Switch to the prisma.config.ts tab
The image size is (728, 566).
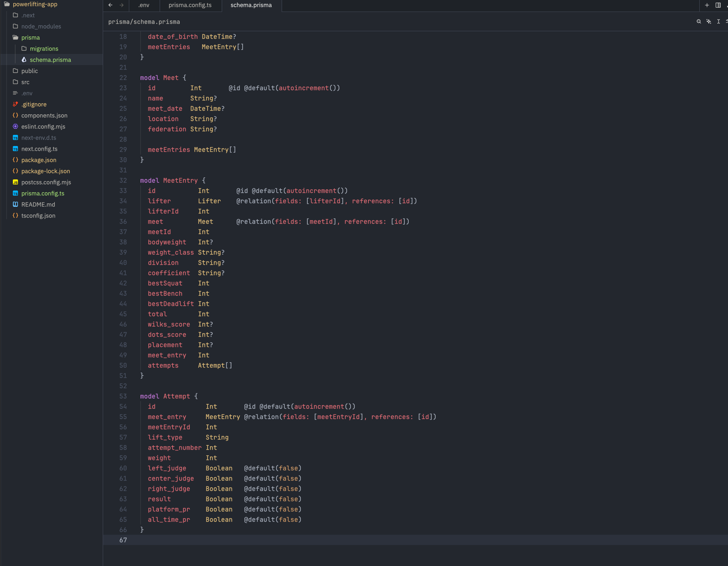190,6
